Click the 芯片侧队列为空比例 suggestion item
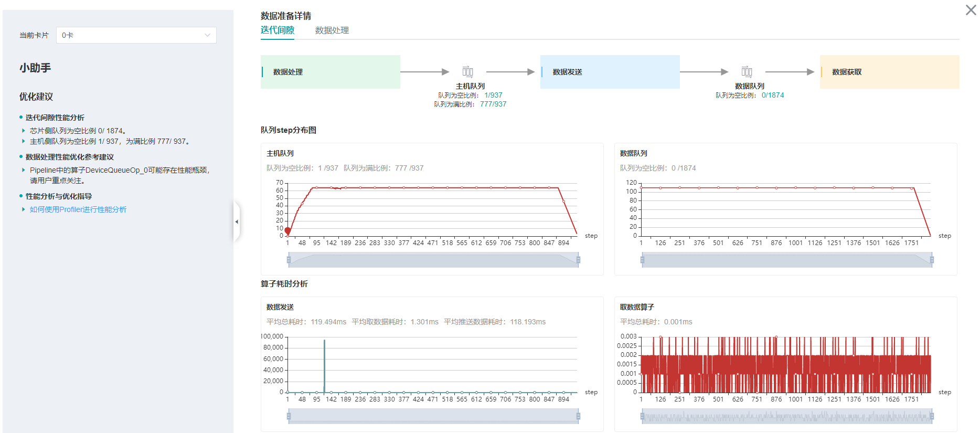Viewport: 980px width, 433px height. coord(78,131)
